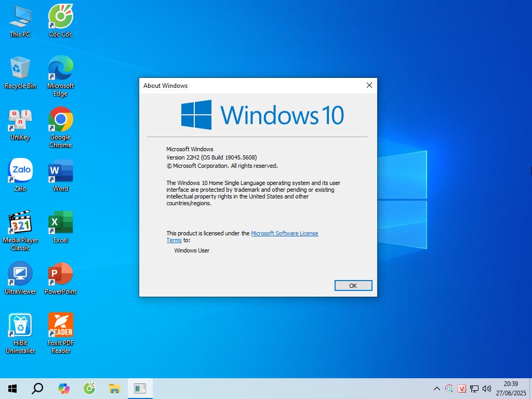Expand the hidden system tray icons
This screenshot has width=532, height=399.
tap(436, 389)
